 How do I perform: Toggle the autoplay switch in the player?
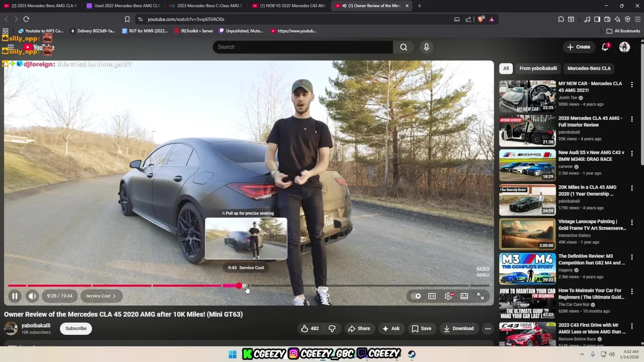point(416,296)
